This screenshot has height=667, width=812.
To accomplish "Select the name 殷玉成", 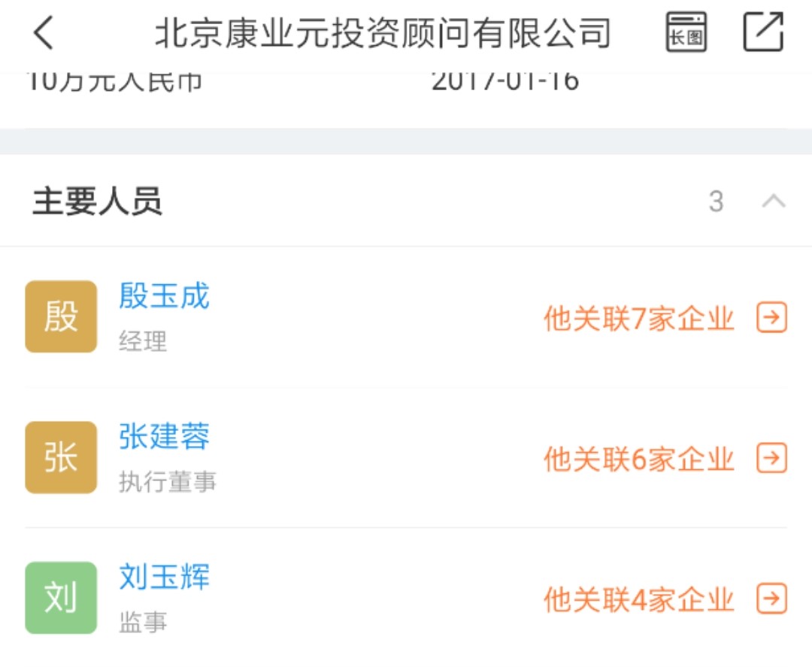I will pos(163,296).
